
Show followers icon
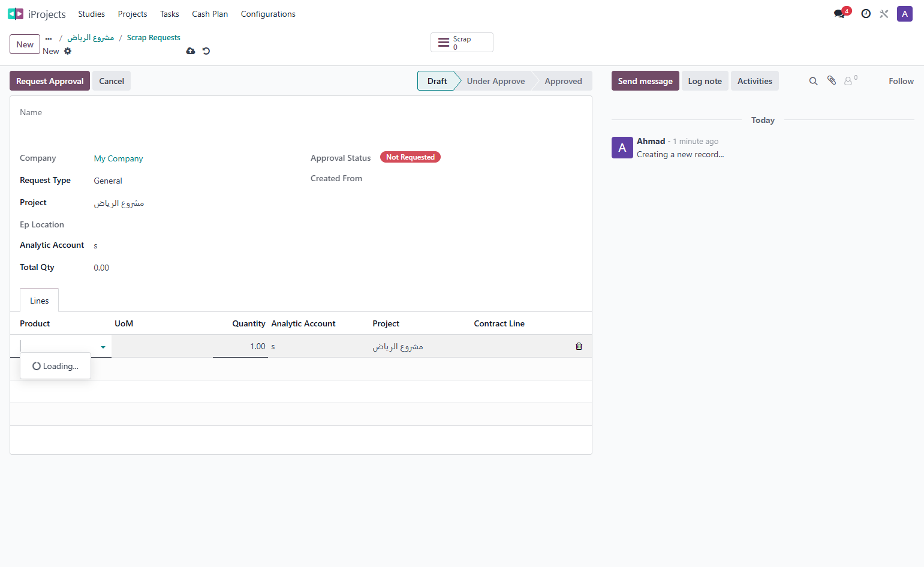[x=850, y=80]
